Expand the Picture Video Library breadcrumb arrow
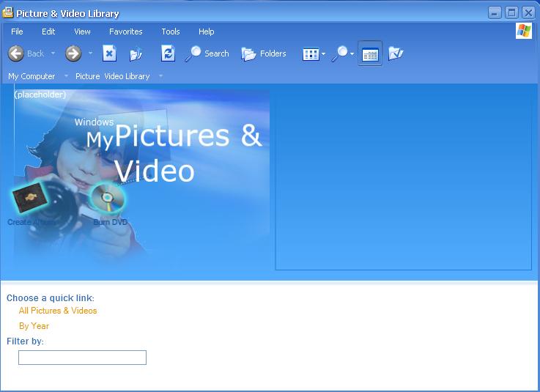 click(x=161, y=75)
